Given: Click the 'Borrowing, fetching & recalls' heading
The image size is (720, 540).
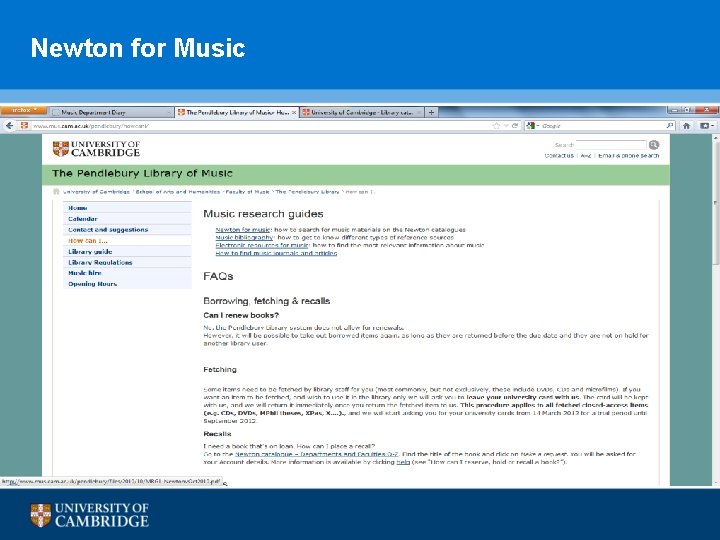Looking at the screenshot, I should pos(267,301).
